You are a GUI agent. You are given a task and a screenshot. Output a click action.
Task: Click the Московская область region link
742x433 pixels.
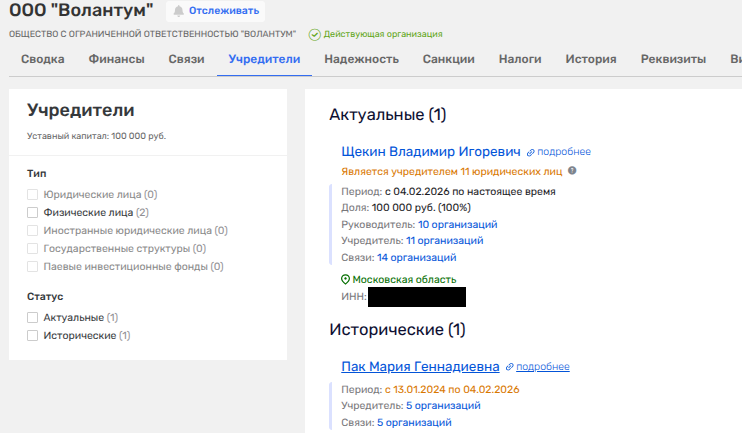coord(405,280)
